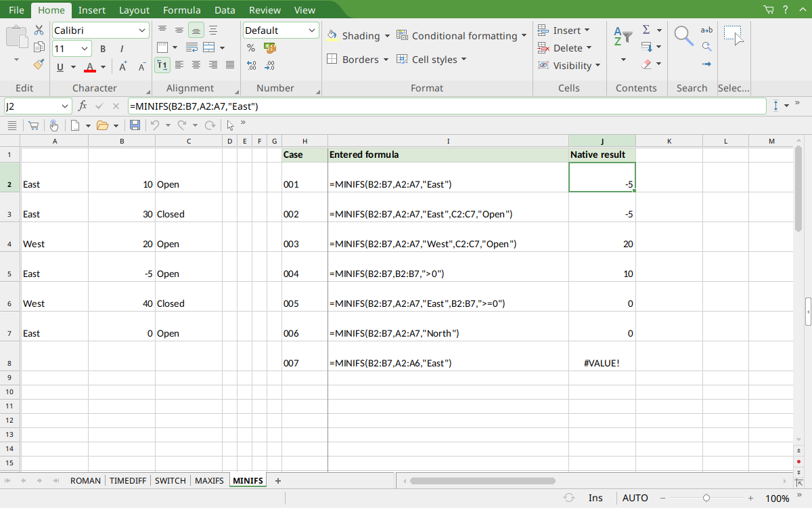This screenshot has height=508, width=812.
Task: Toggle Italic formatting
Action: pos(122,49)
